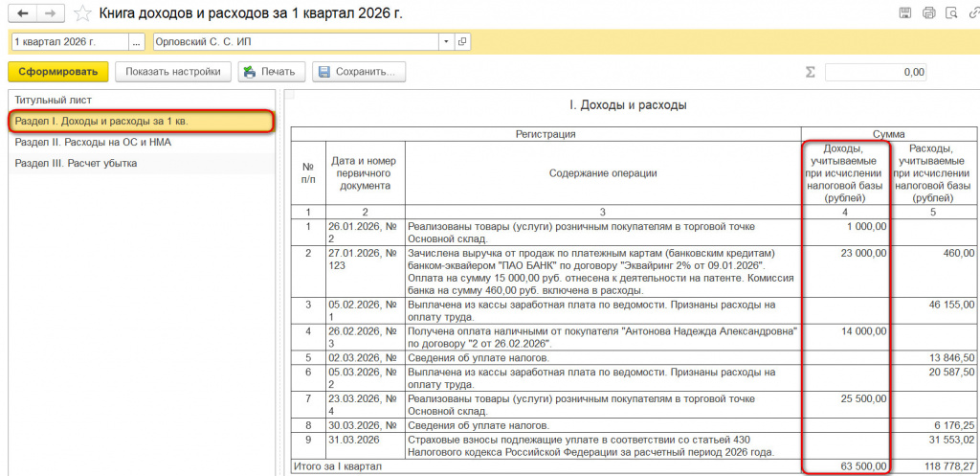
Task: Click the total expenses 118 778,27
Action: 947,466
